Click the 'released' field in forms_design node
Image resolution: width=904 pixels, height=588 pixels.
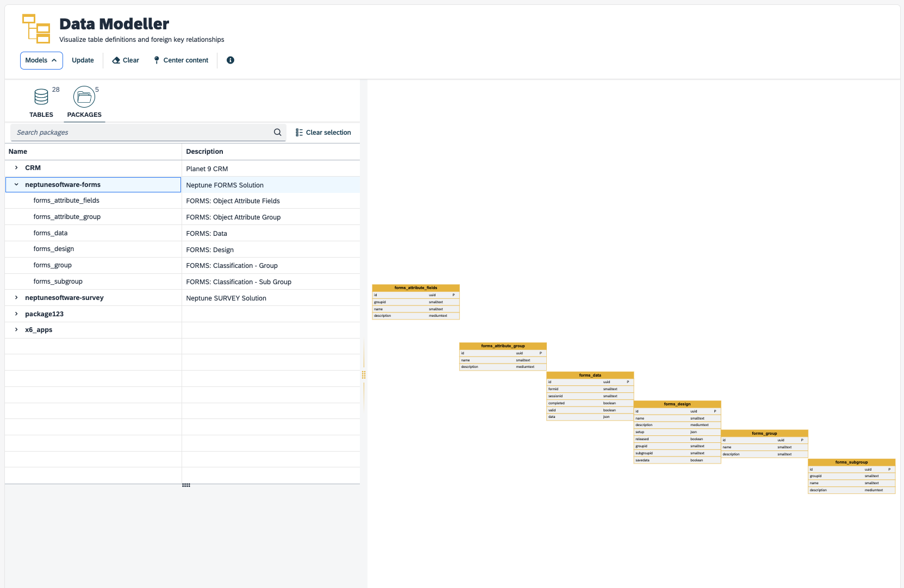pyautogui.click(x=677, y=439)
